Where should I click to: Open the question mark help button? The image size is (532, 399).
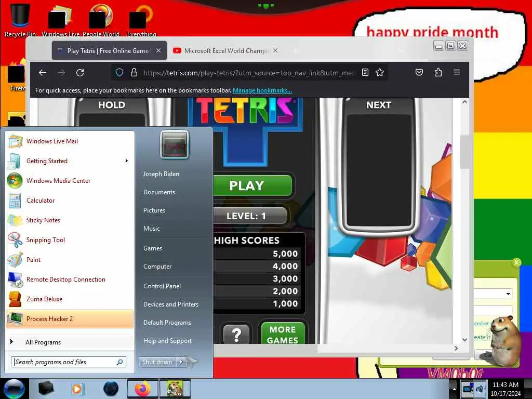pyautogui.click(x=236, y=334)
